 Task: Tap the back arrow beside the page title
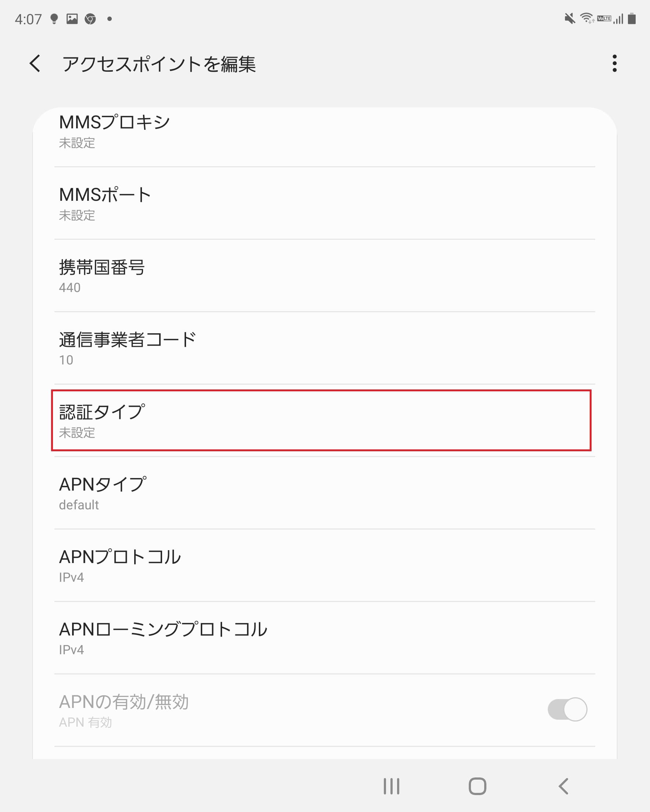(x=35, y=63)
